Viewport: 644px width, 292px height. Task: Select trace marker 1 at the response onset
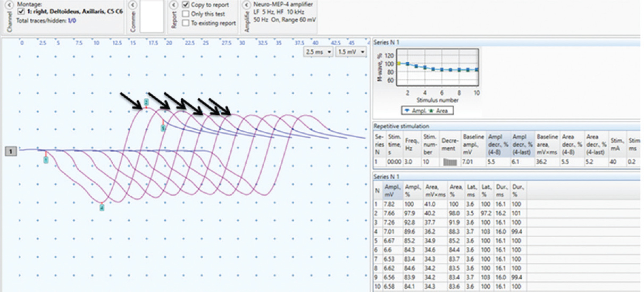(x=46, y=159)
